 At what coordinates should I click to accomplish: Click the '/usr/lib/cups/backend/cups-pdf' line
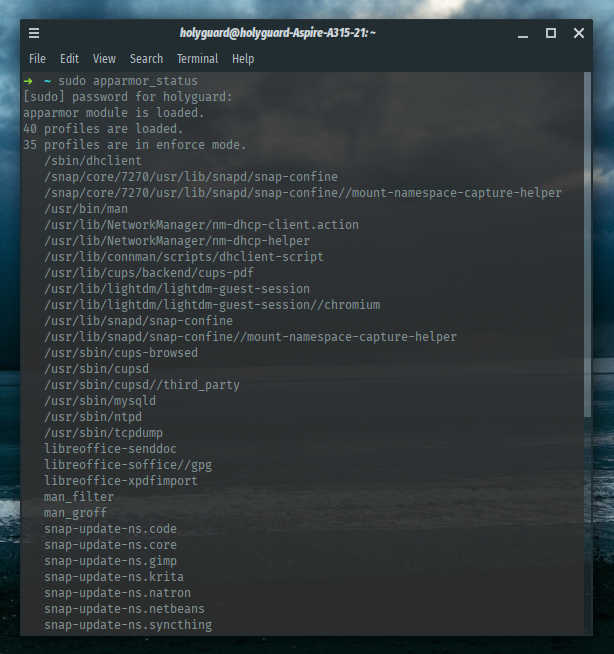[149, 273]
